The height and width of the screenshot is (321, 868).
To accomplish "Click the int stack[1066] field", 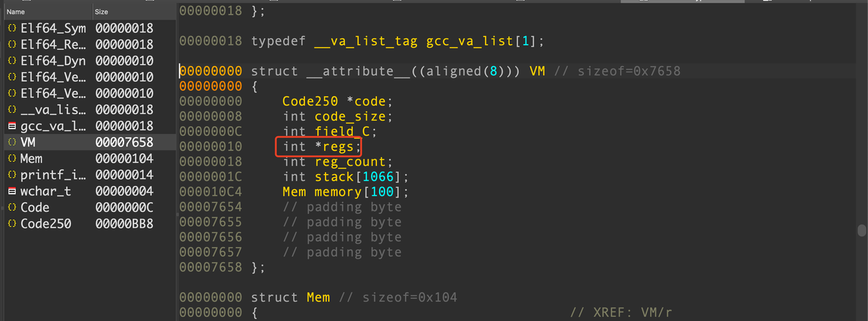I will click(x=346, y=177).
